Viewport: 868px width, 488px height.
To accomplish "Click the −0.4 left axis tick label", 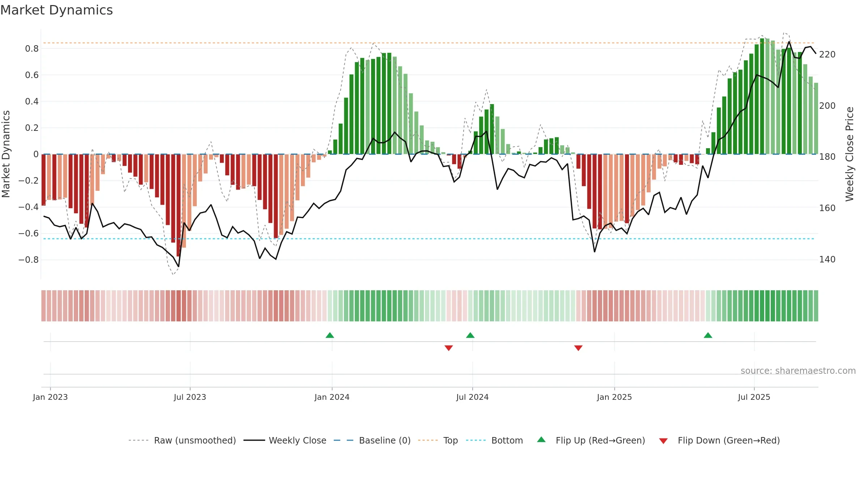I will tap(29, 207).
